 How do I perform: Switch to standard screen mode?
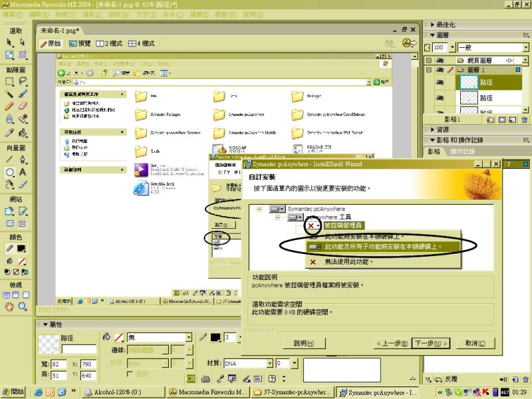pos(6,295)
